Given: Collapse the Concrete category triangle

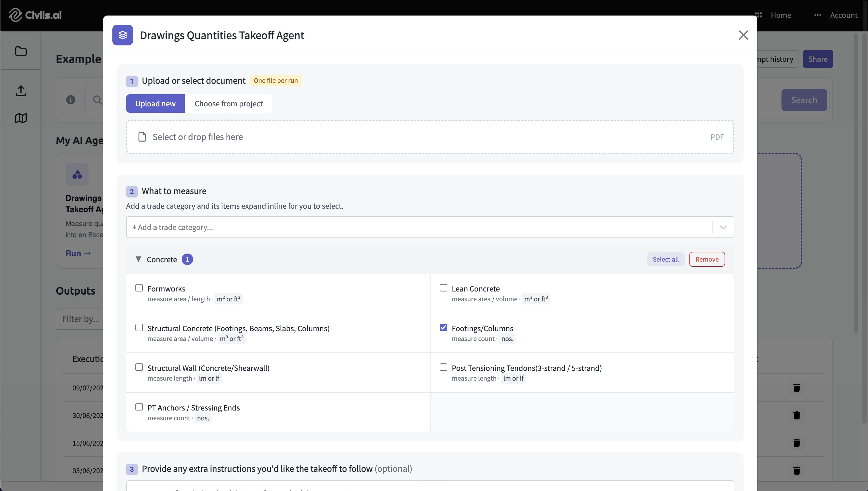Looking at the screenshot, I should [x=138, y=259].
